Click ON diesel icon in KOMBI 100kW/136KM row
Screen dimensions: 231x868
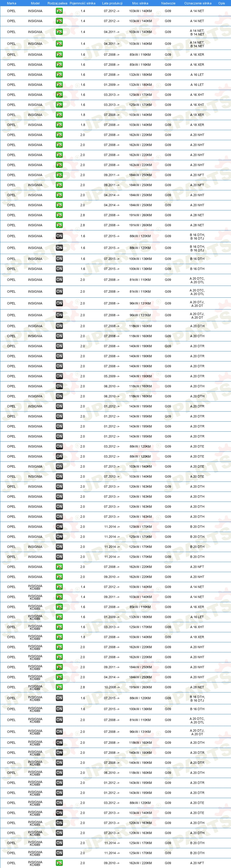click(x=59, y=709)
